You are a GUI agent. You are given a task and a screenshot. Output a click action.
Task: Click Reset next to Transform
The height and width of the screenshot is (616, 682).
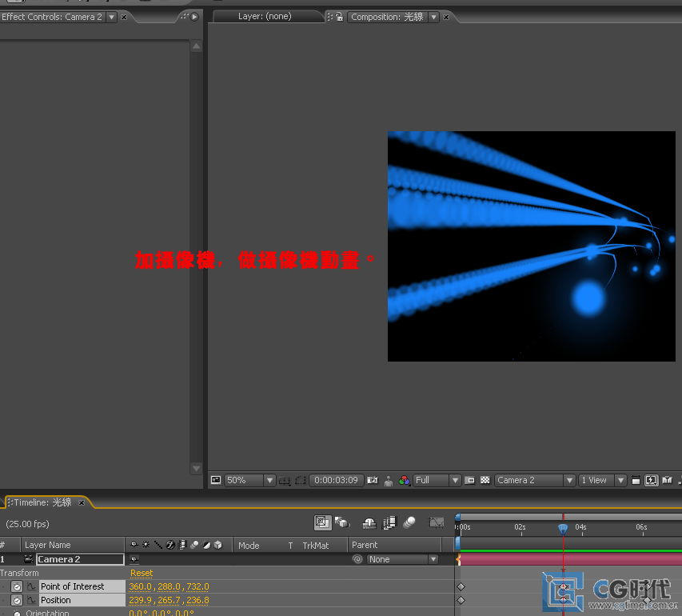tap(142, 573)
